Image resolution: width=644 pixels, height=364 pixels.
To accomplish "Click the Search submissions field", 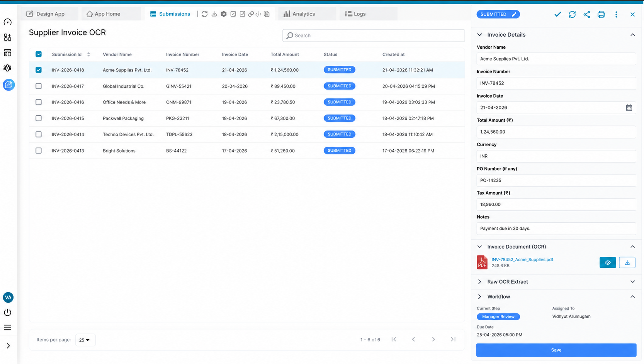I will click(x=374, y=36).
